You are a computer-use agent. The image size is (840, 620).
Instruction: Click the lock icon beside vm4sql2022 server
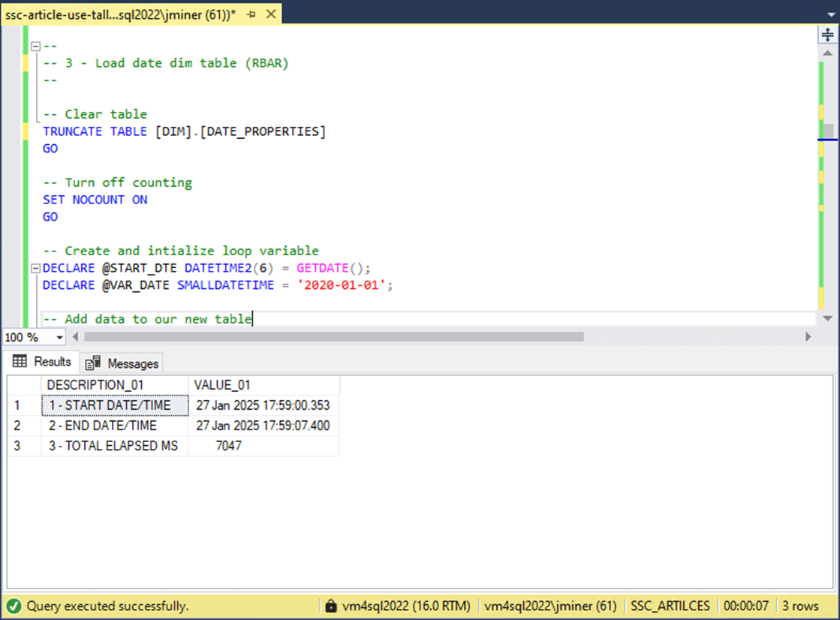pyautogui.click(x=330, y=606)
